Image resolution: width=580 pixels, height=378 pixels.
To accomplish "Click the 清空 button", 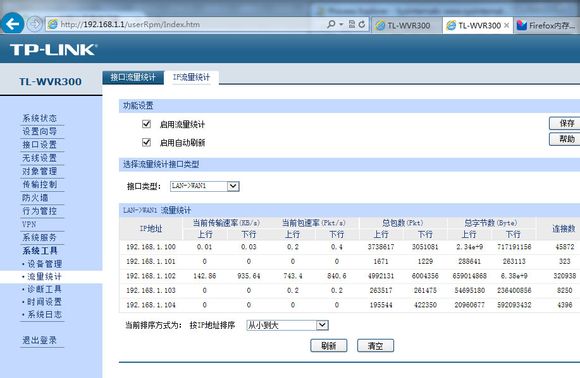I will point(375,346).
